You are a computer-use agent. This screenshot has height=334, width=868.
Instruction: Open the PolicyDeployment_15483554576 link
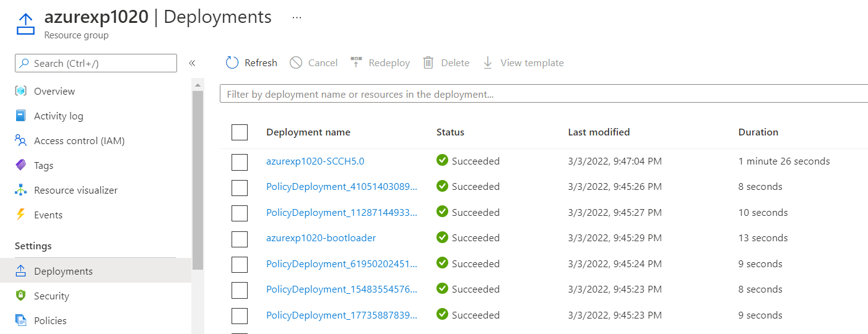point(342,289)
